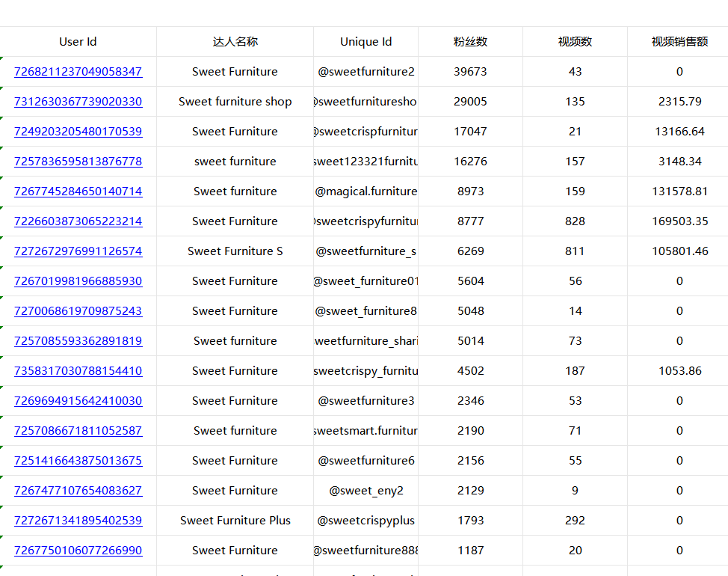Follow User Id link 7267745284650140714

(78, 192)
